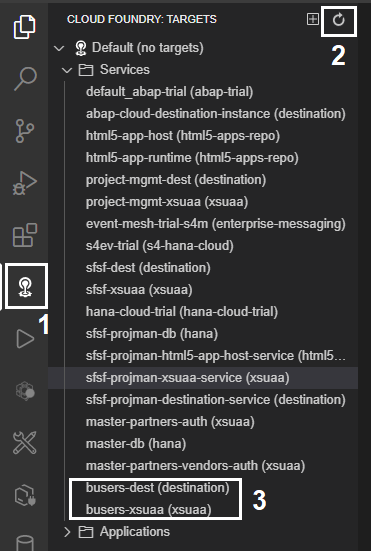371x551 pixels.
Task: Open the database cylinder icon in sidebar
Action: [25, 543]
